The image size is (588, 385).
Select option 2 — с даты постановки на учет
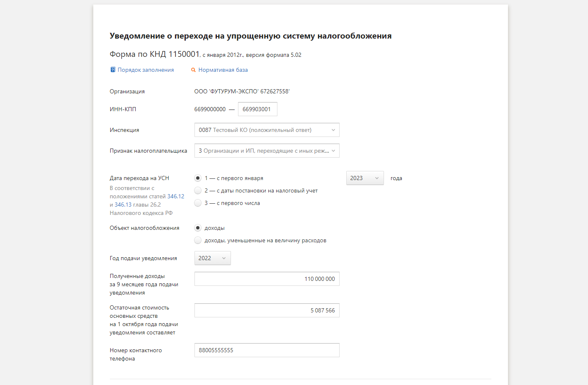click(198, 190)
